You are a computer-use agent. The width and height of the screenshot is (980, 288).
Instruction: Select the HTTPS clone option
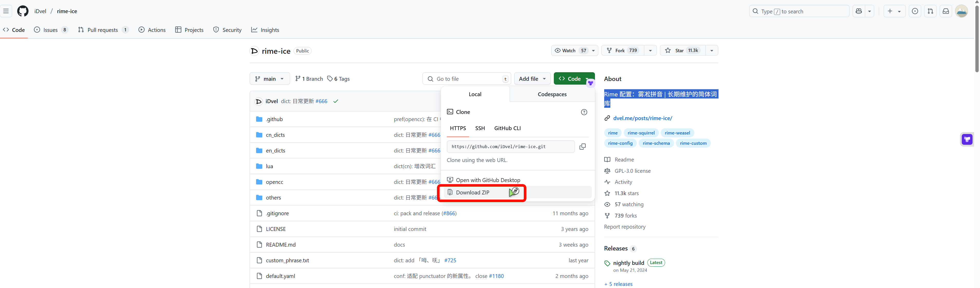458,128
